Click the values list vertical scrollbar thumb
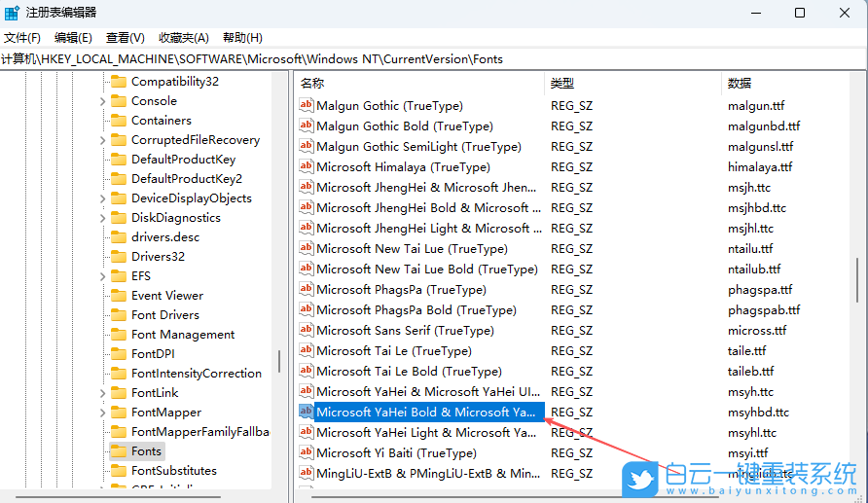The width and height of the screenshot is (868, 503). tap(857, 279)
